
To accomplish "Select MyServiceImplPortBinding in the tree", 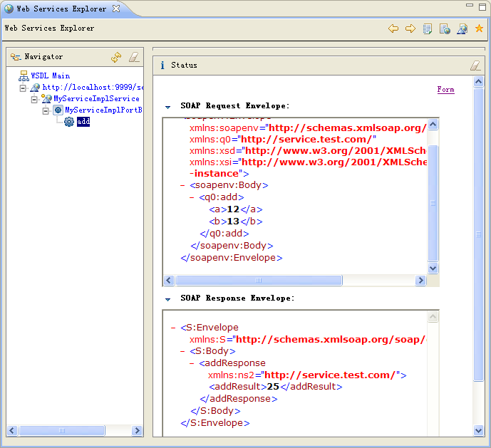I will pyautogui.click(x=103, y=110).
